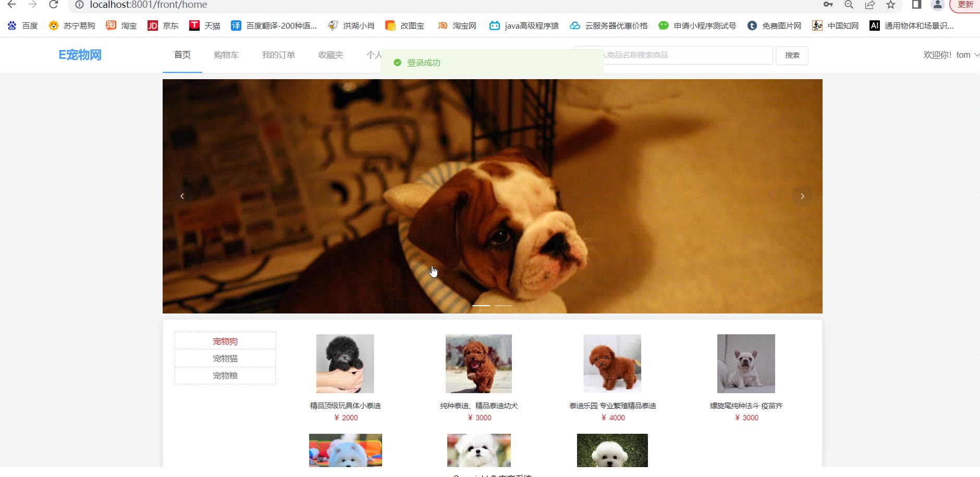Select the 宠物狗 category
Screen dimensions: 980x477
225,341
